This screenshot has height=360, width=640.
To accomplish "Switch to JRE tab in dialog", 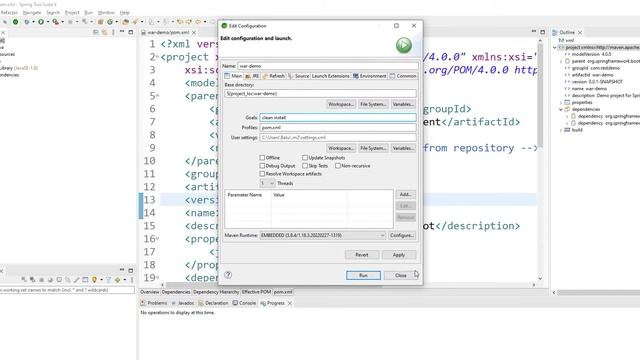I will (x=252, y=76).
